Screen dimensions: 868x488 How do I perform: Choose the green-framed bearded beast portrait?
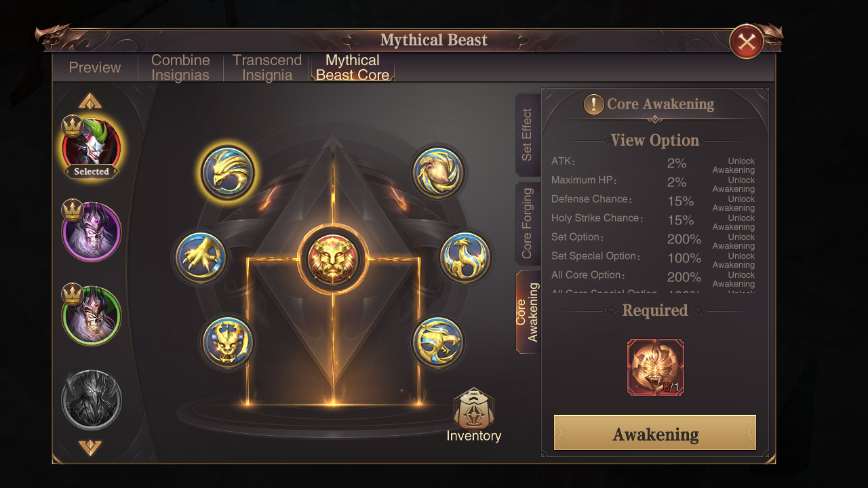coord(92,316)
